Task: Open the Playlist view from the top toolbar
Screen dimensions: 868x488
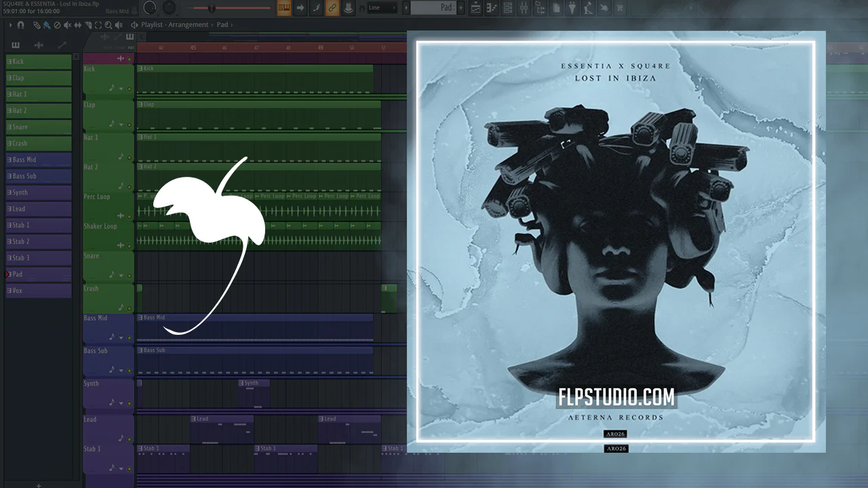Action: [x=475, y=8]
